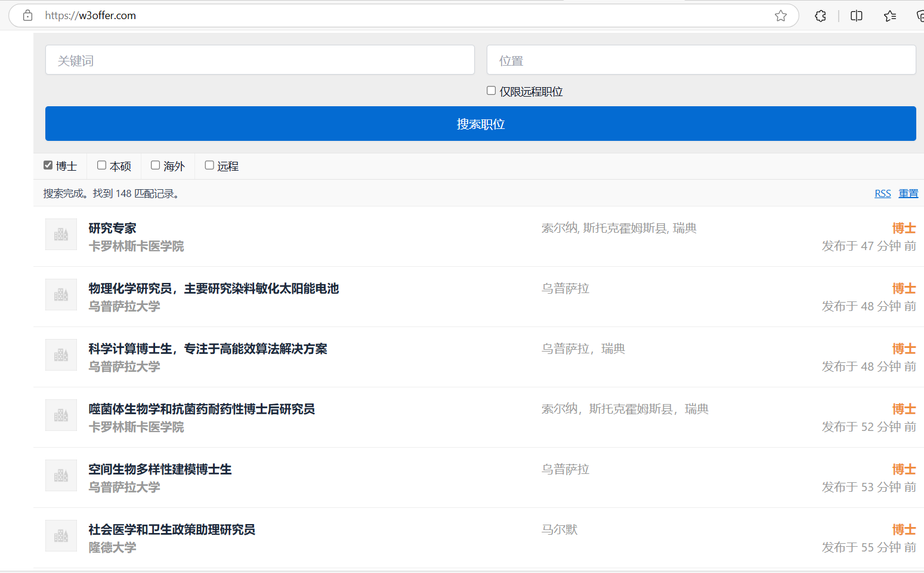Image resolution: width=924 pixels, height=573 pixels.
Task: Bookmark this page with the star icon
Action: click(x=780, y=16)
